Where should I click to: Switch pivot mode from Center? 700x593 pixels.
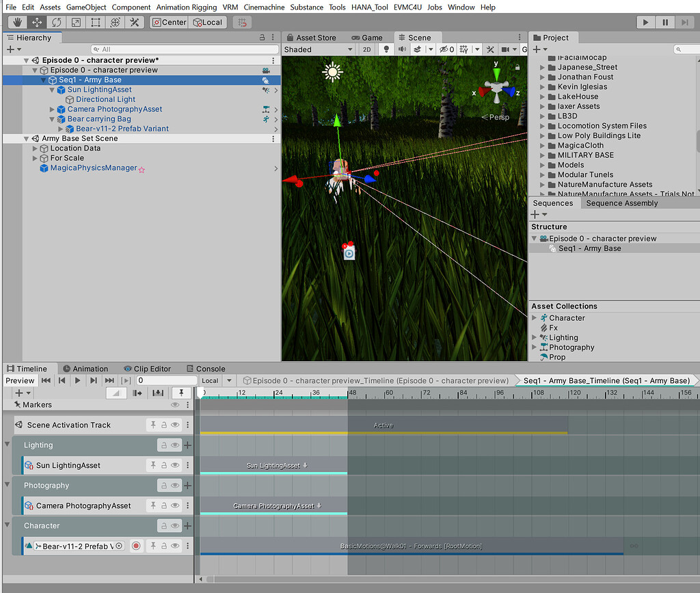point(168,22)
